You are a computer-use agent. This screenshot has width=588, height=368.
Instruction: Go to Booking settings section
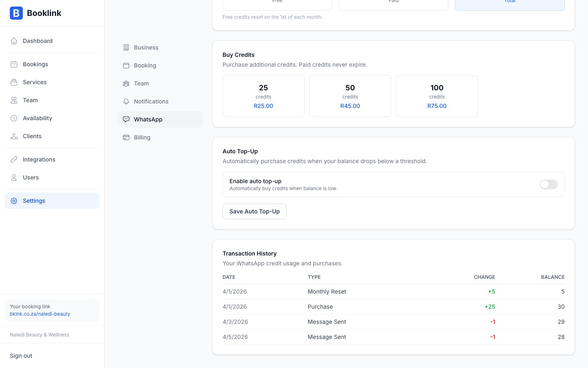click(145, 65)
